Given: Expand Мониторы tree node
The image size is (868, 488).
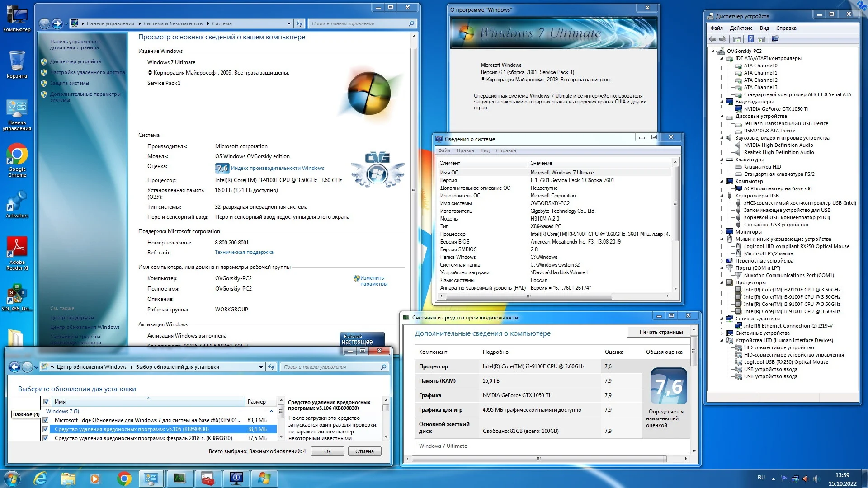Looking at the screenshot, I should [x=722, y=232].
